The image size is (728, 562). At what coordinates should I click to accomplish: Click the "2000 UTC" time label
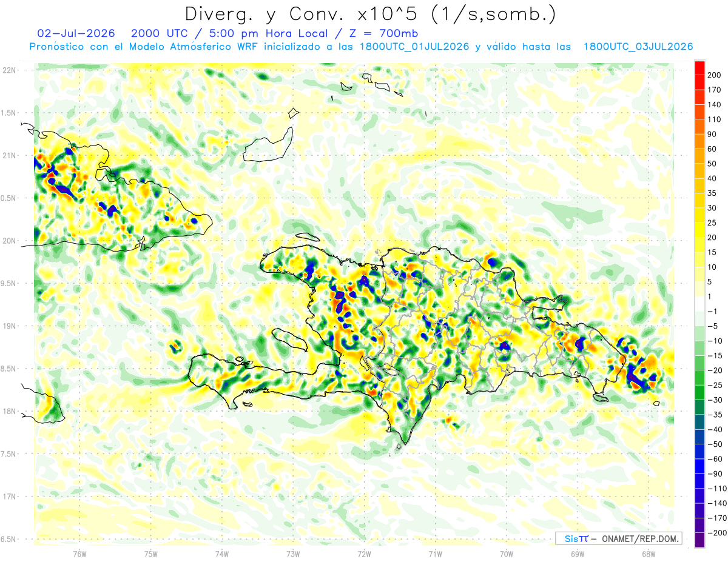click(158, 33)
